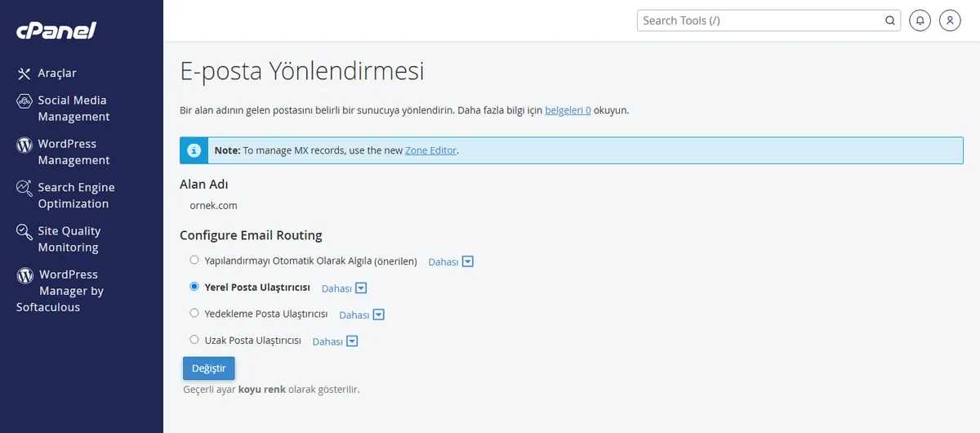The width and height of the screenshot is (980, 433).
Task: Select Yerel Posta Ulaştırıcısı radio button
Action: tap(194, 287)
